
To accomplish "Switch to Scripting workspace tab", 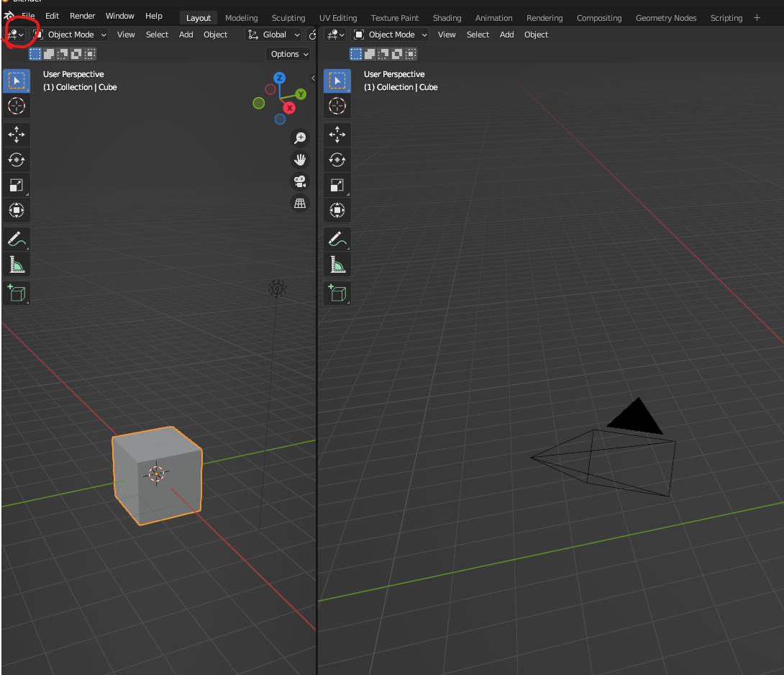I will pyautogui.click(x=726, y=18).
